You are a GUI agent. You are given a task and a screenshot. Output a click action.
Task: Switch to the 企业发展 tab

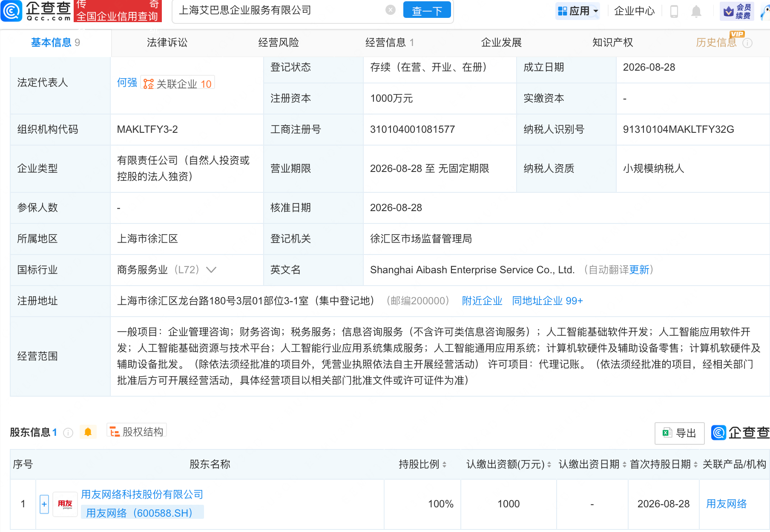pyautogui.click(x=501, y=43)
